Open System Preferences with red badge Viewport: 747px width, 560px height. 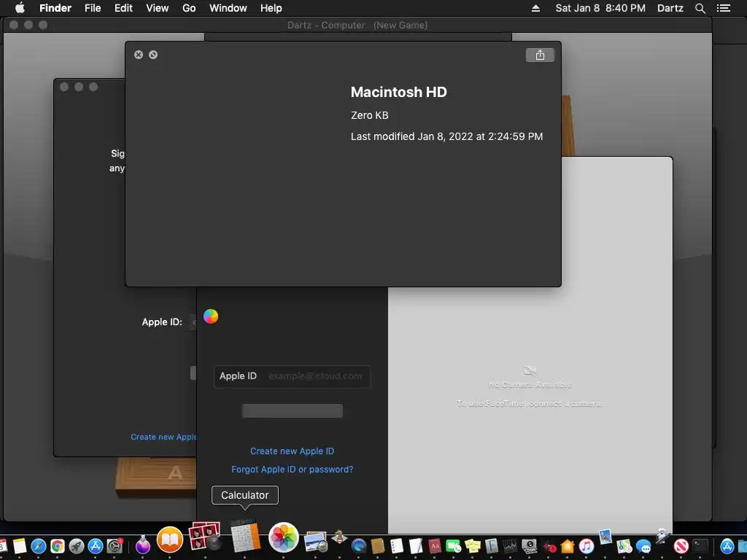point(115,545)
